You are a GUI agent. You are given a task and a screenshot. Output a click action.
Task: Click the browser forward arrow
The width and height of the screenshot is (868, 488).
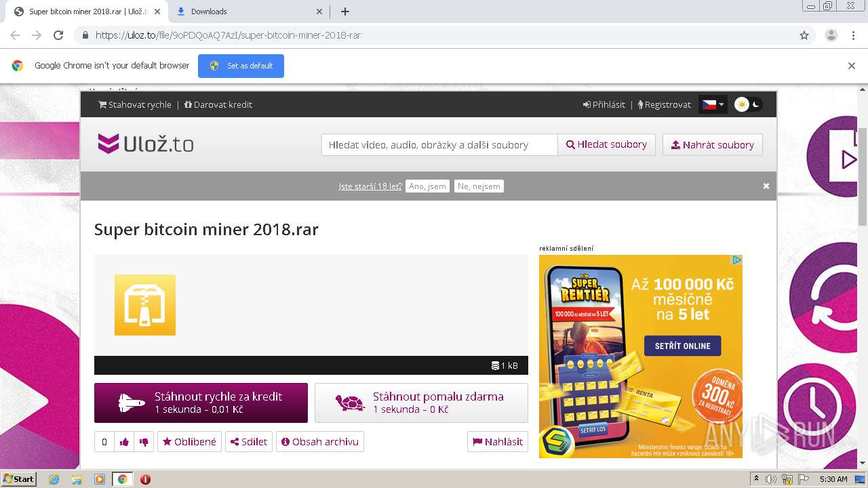37,35
